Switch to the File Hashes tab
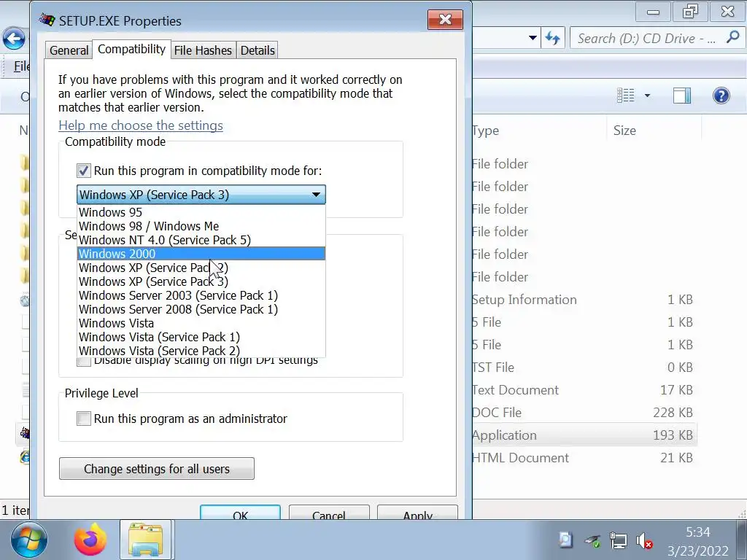747x560 pixels. [x=203, y=50]
